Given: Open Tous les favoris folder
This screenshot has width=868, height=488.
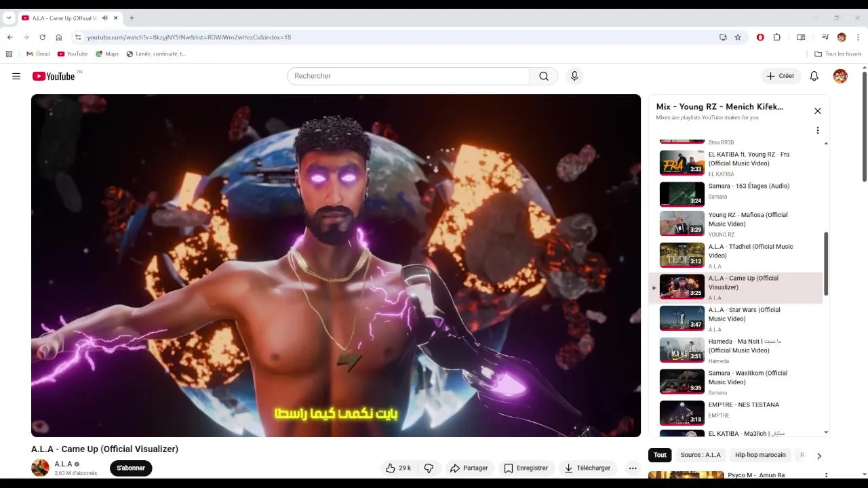Looking at the screenshot, I should (x=838, y=54).
